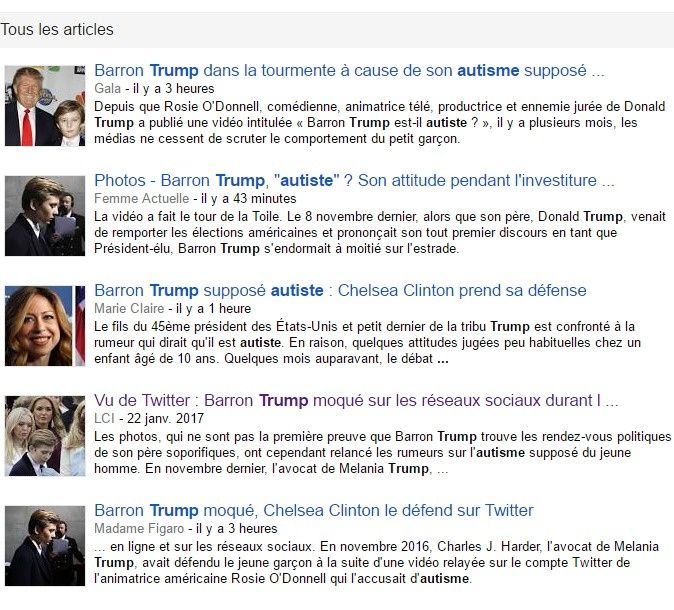Open Marie Claire Chelsea Clinton defense headline
674x610 pixels.
[340, 291]
